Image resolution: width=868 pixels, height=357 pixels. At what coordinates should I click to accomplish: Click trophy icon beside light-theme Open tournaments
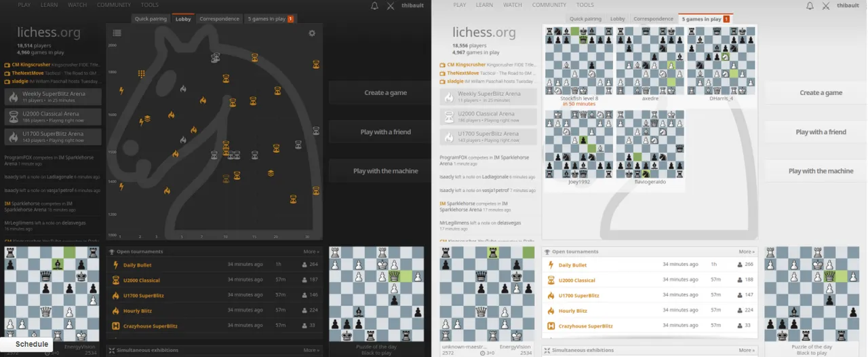[x=547, y=252]
